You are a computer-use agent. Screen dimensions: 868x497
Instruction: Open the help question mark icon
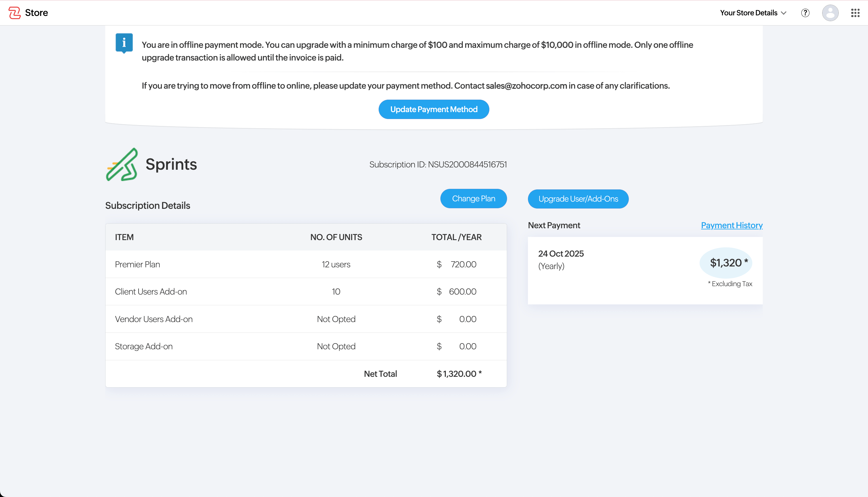[x=805, y=13]
